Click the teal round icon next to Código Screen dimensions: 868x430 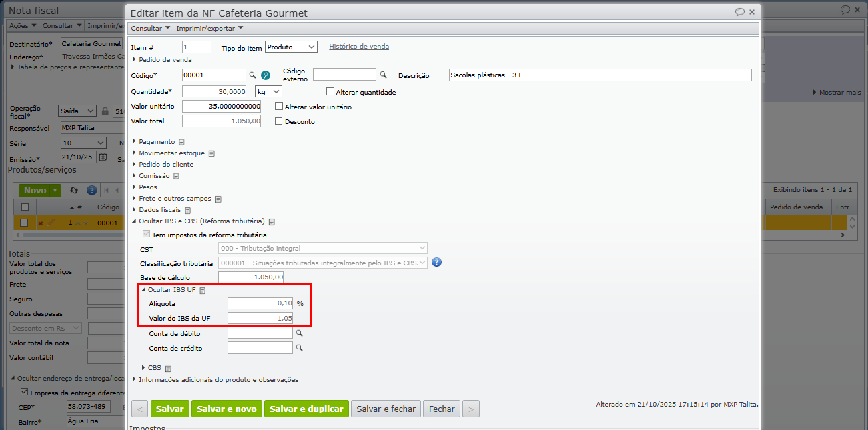point(265,75)
